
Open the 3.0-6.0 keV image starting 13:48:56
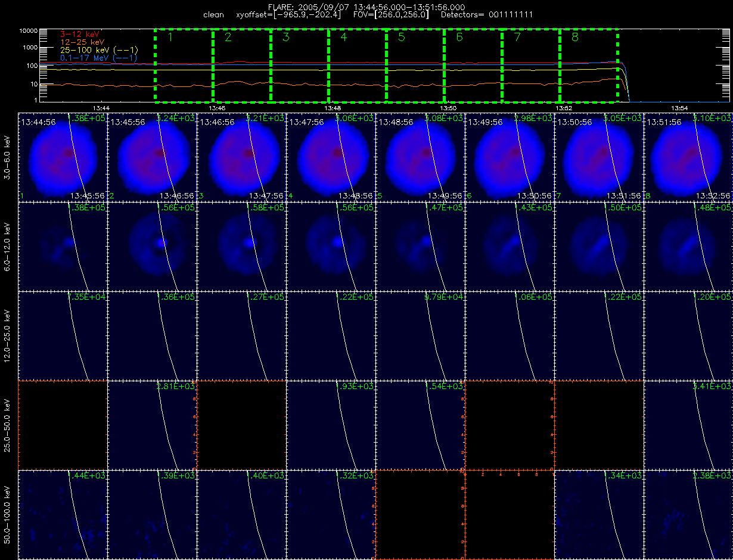(420, 156)
